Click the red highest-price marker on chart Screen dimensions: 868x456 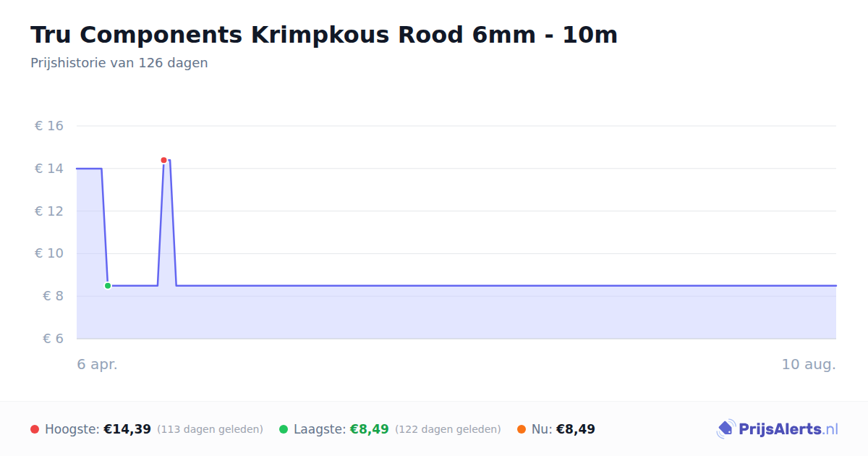pyautogui.click(x=163, y=160)
